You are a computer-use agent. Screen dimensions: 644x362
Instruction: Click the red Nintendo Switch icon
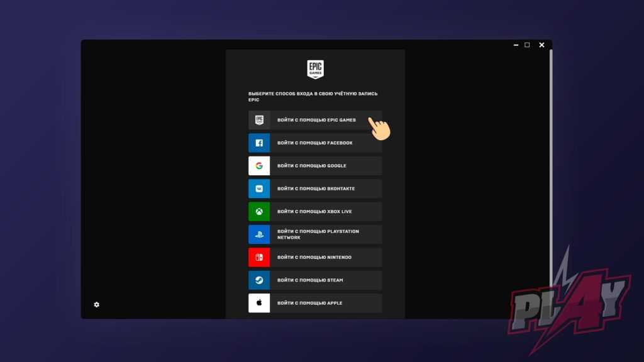pos(259,257)
